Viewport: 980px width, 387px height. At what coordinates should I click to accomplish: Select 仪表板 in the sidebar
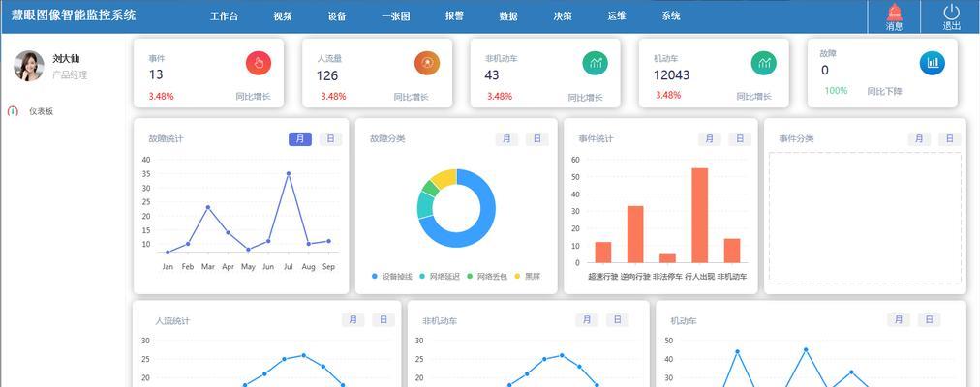[x=42, y=111]
